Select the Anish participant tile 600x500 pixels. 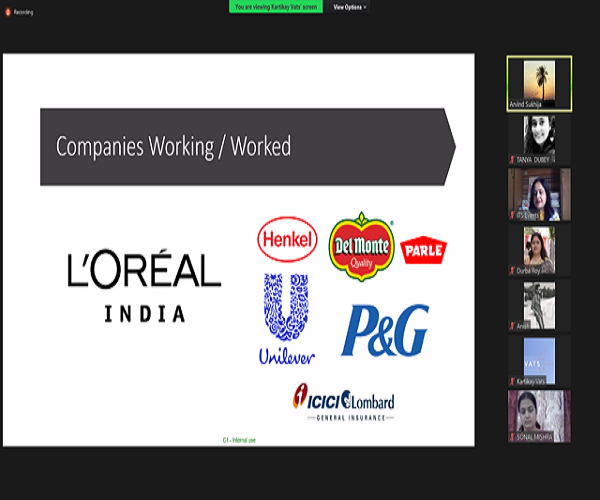point(540,305)
